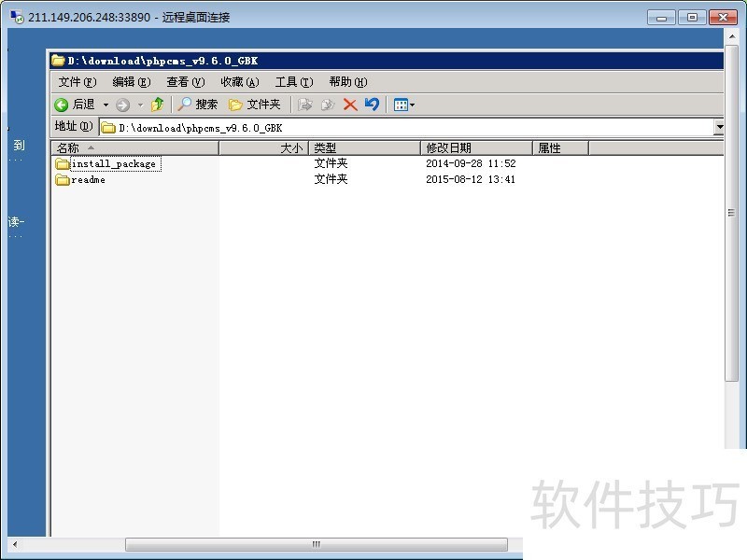
Task: Select the install_package folder icon
Action: (63, 164)
